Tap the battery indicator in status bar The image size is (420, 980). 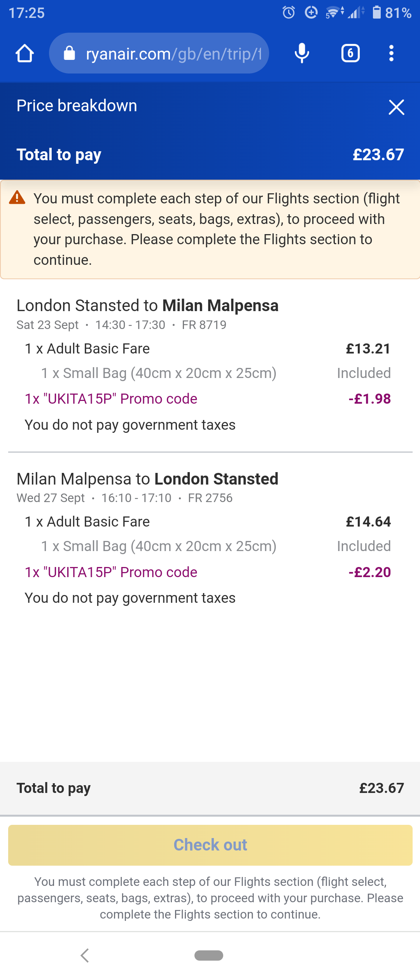[x=376, y=12]
